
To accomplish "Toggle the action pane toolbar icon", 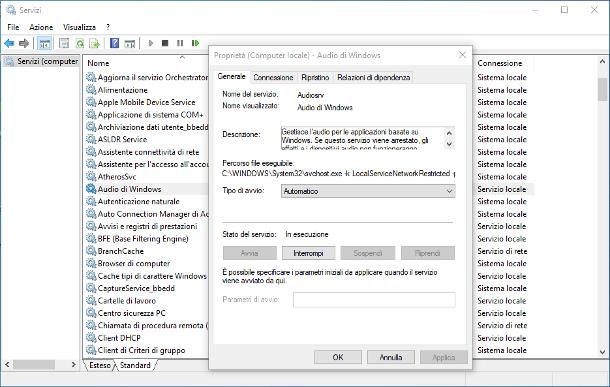I will click(x=130, y=44).
